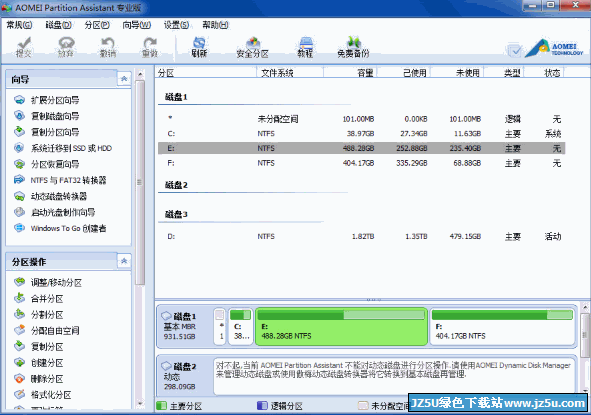
Task: Sort by the 未使用 column header
Action: click(457, 73)
